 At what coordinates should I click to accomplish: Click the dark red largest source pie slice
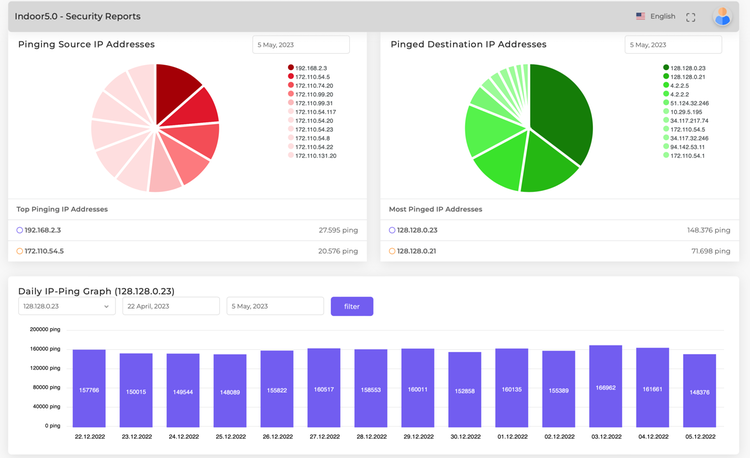tap(176, 91)
